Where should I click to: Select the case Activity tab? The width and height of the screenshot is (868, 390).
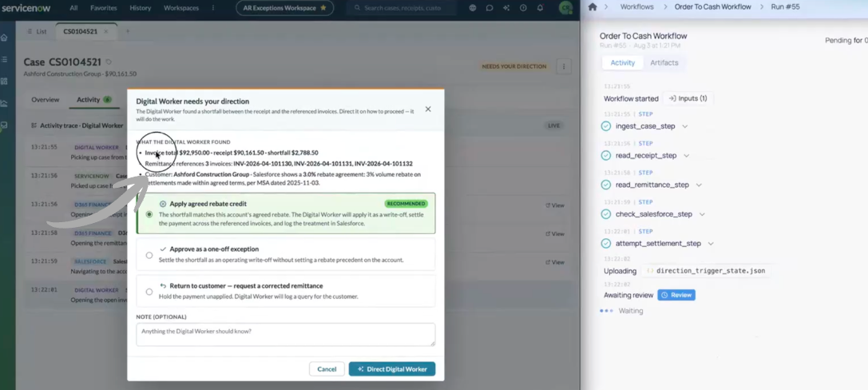click(x=93, y=100)
